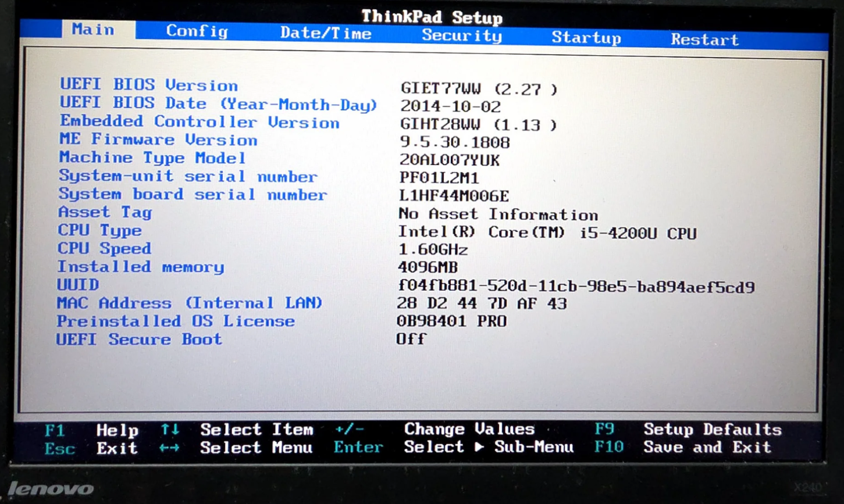This screenshot has height=504, width=844.
Task: Click the Embedded Controller Version label
Action: [200, 121]
